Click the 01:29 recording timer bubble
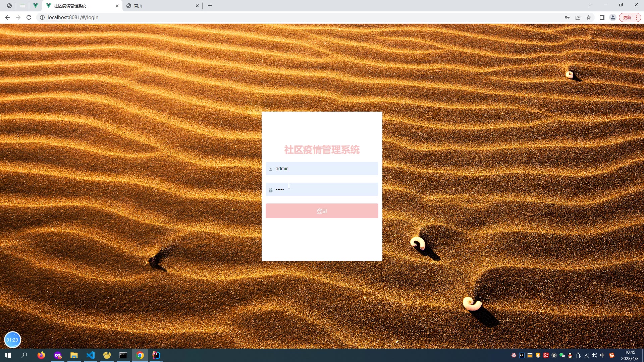Image resolution: width=644 pixels, height=362 pixels. click(12, 340)
